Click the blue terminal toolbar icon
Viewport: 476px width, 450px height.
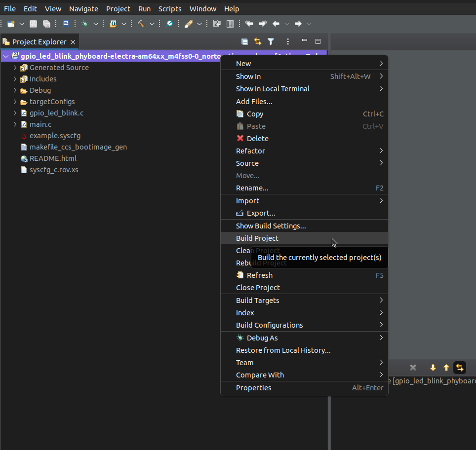coord(66,23)
